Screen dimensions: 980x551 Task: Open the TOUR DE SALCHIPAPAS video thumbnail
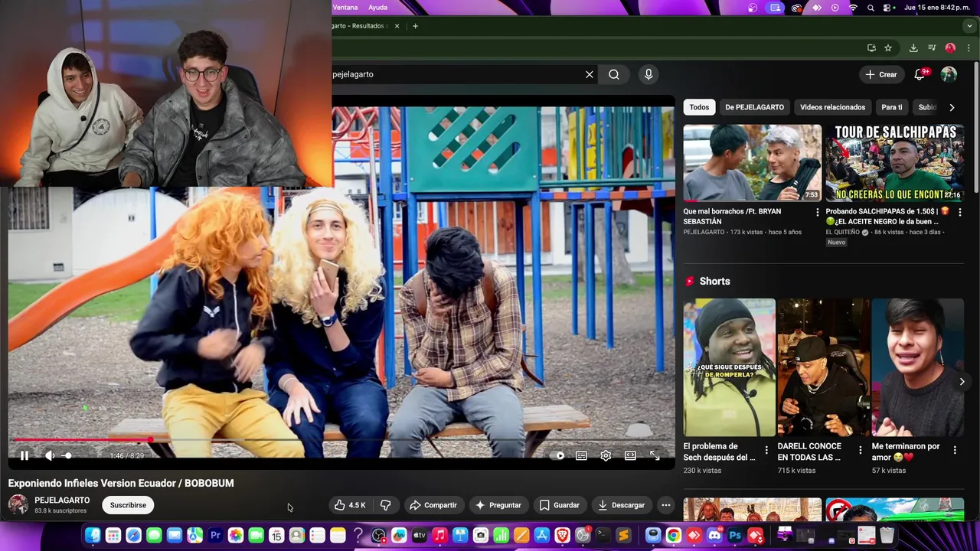pyautogui.click(x=894, y=163)
